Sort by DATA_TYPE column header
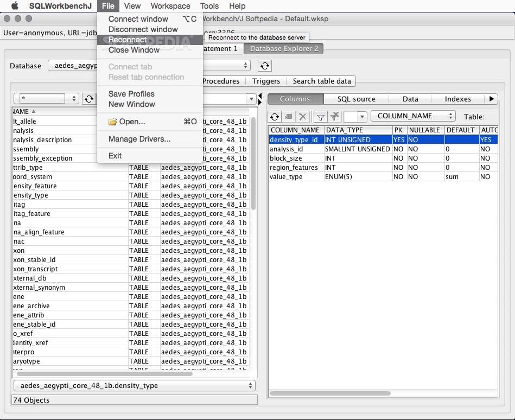 pyautogui.click(x=358, y=130)
